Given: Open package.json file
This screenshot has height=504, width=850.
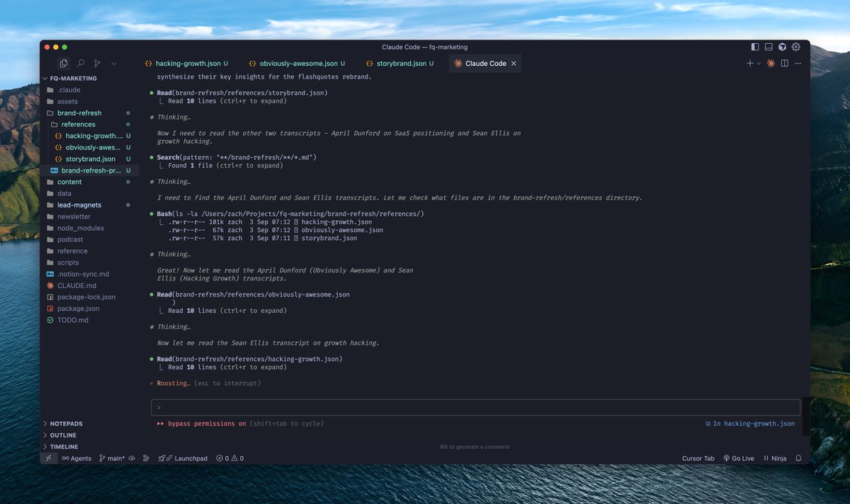Looking at the screenshot, I should coord(90,309).
